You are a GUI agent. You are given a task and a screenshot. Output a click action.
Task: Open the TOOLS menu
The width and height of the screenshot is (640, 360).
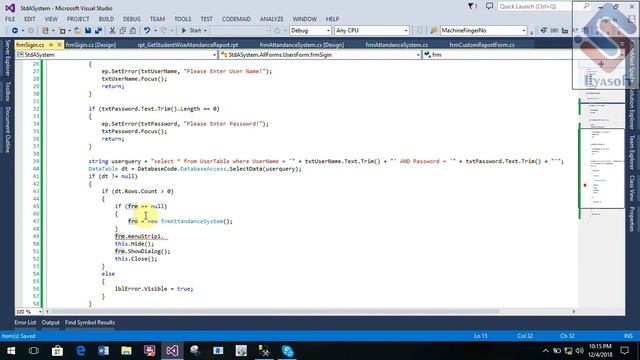pyautogui.click(x=182, y=19)
